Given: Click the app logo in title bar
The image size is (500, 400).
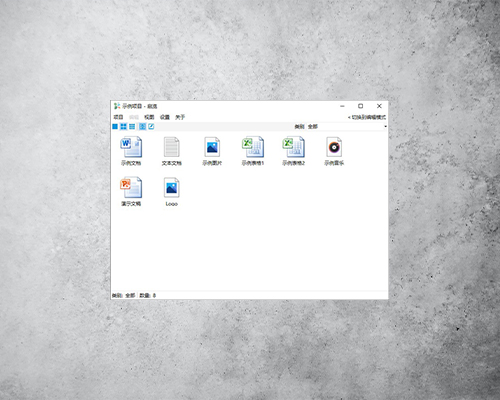Looking at the screenshot, I should (117, 106).
